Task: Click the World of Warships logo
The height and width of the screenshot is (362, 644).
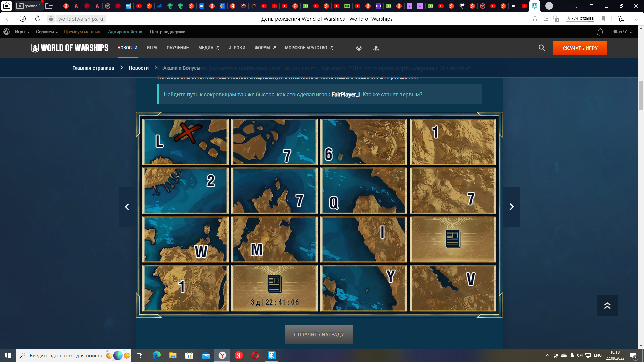Action: [70, 48]
